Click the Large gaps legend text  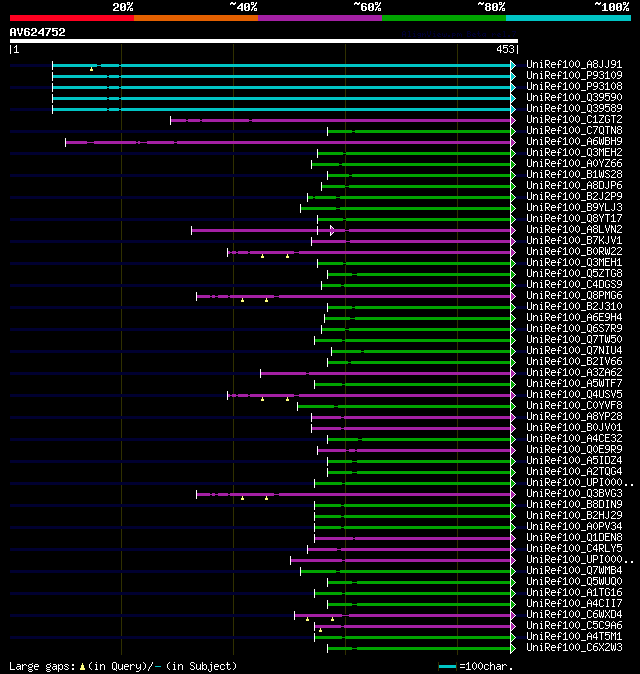tap(123, 666)
